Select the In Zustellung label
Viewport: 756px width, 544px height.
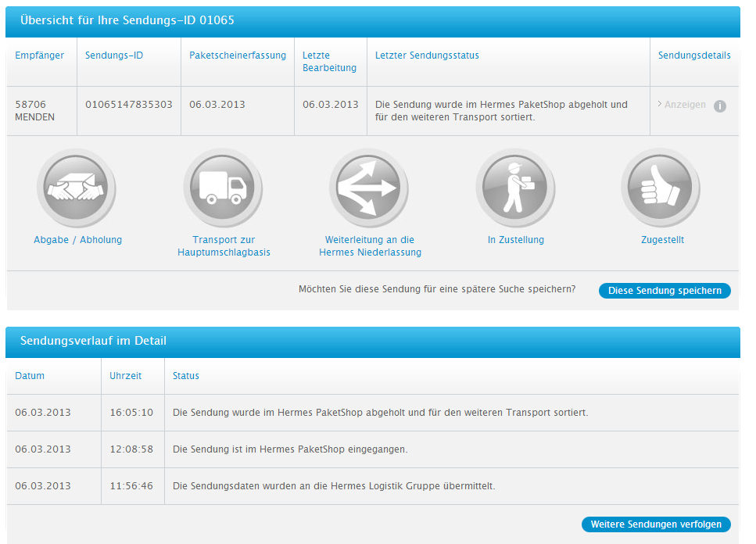(x=516, y=240)
